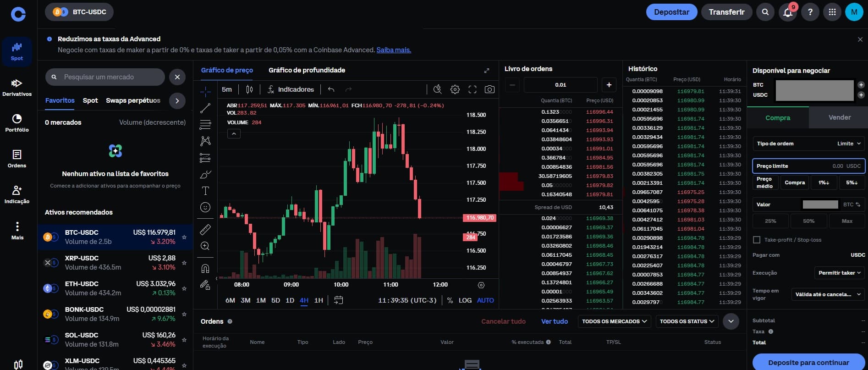Open the BTC-USDC pair selector
The height and width of the screenshot is (370, 868).
pos(79,12)
